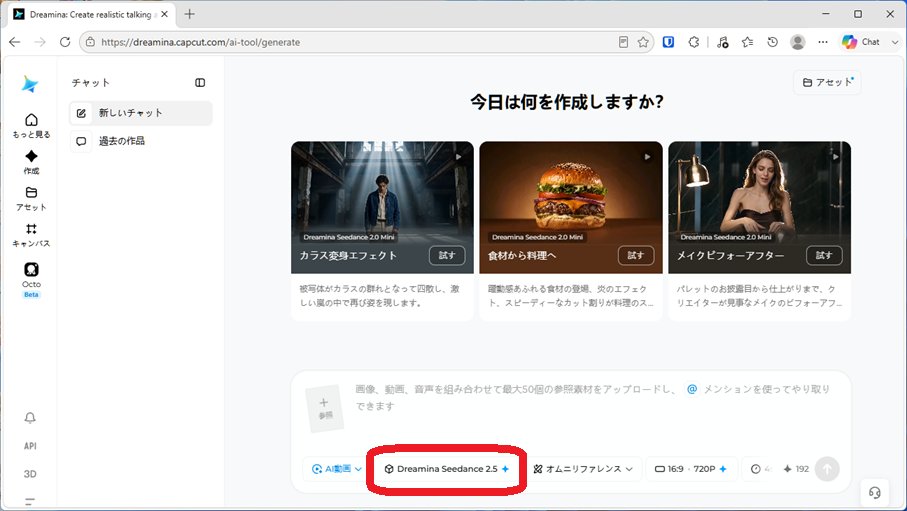The width and height of the screenshot is (907, 511).
Task: Open the browser extensions puzzle icon
Action: click(x=694, y=42)
